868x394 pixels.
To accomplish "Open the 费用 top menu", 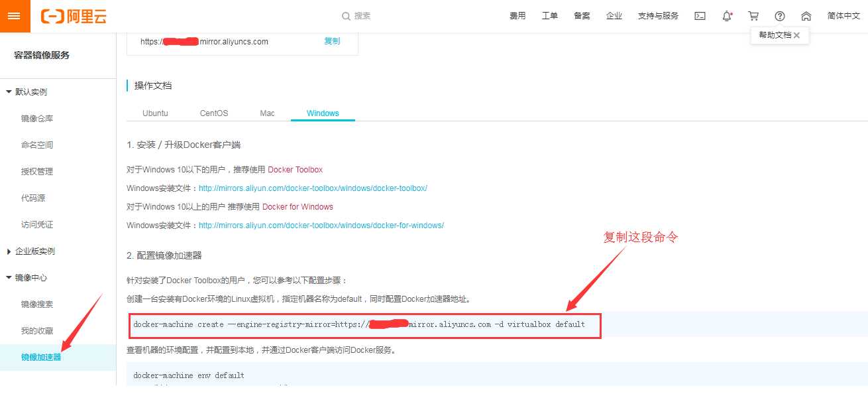I will coord(517,16).
